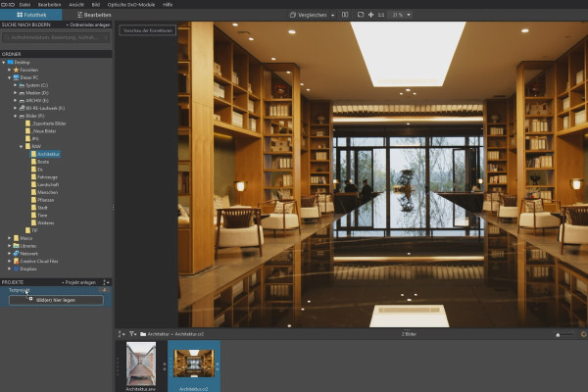Click the 1:1 zoom icon
The image size is (588, 392).
point(381,15)
